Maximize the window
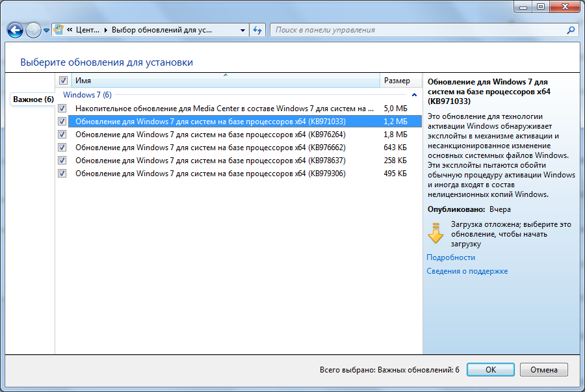This screenshot has height=392, width=585. 541,7
